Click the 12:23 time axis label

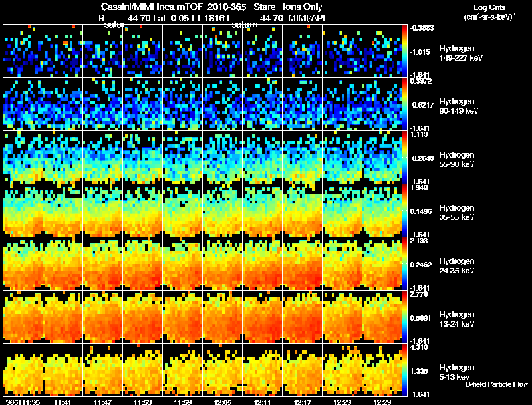pos(342,402)
